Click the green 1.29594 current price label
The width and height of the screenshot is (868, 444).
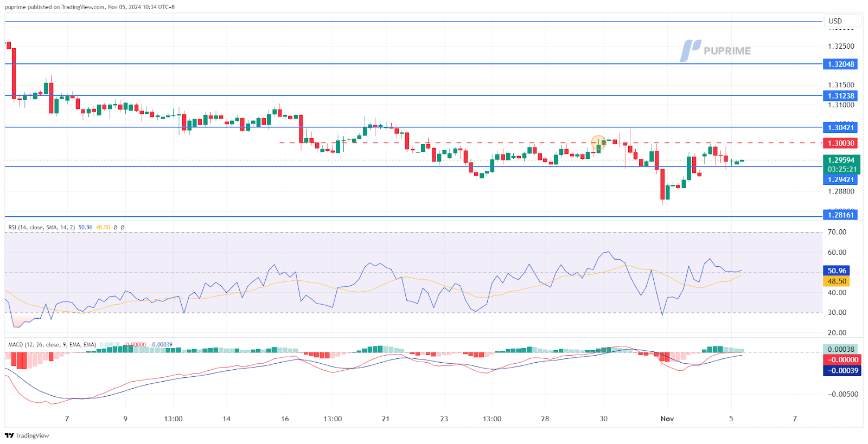(x=841, y=160)
